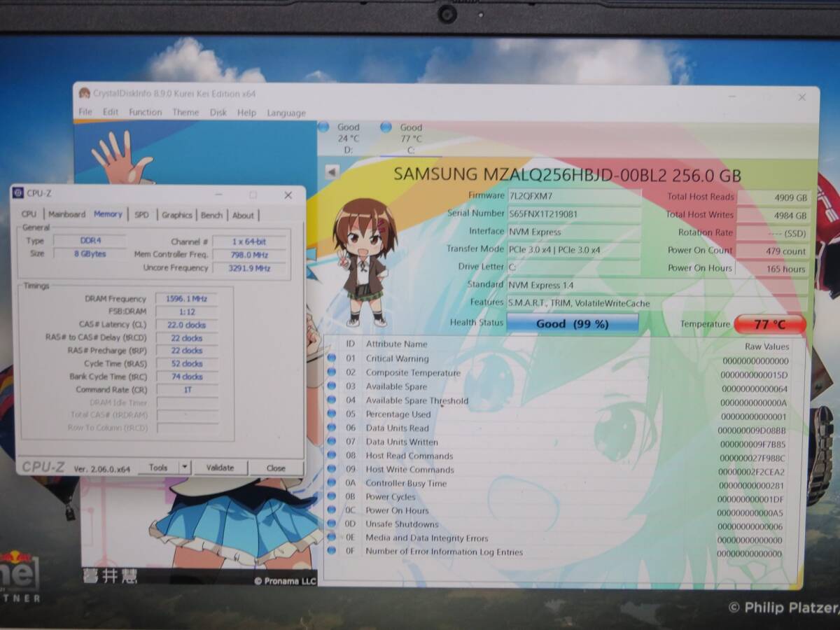Switch to Mainboard tab in CPU-Z
The width and height of the screenshot is (840, 630).
click(x=66, y=215)
